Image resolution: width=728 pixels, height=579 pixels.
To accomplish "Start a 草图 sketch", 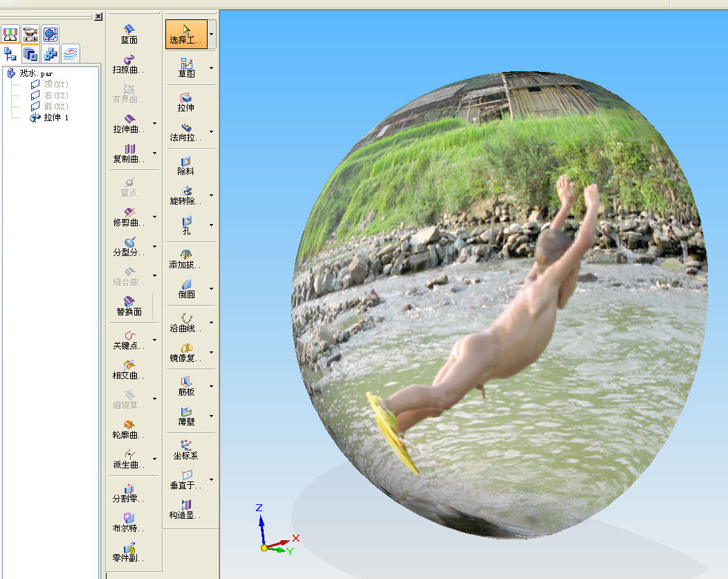I will coord(186,68).
